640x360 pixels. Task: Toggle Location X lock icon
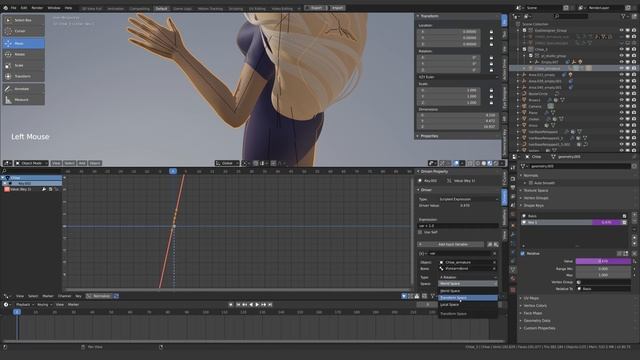tap(491, 31)
